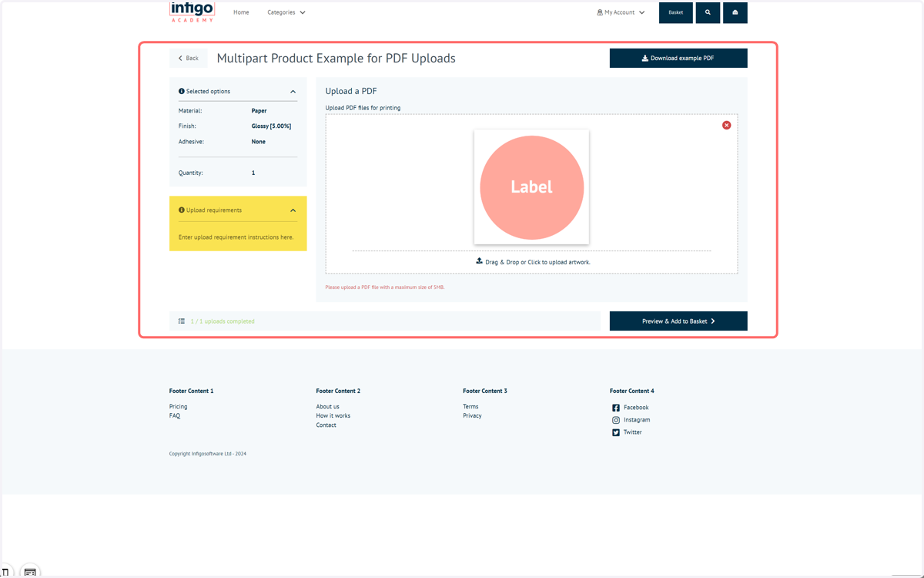Image resolution: width=924 pixels, height=578 pixels.
Task: Click the info icon beside Upload requirements
Action: 182,210
